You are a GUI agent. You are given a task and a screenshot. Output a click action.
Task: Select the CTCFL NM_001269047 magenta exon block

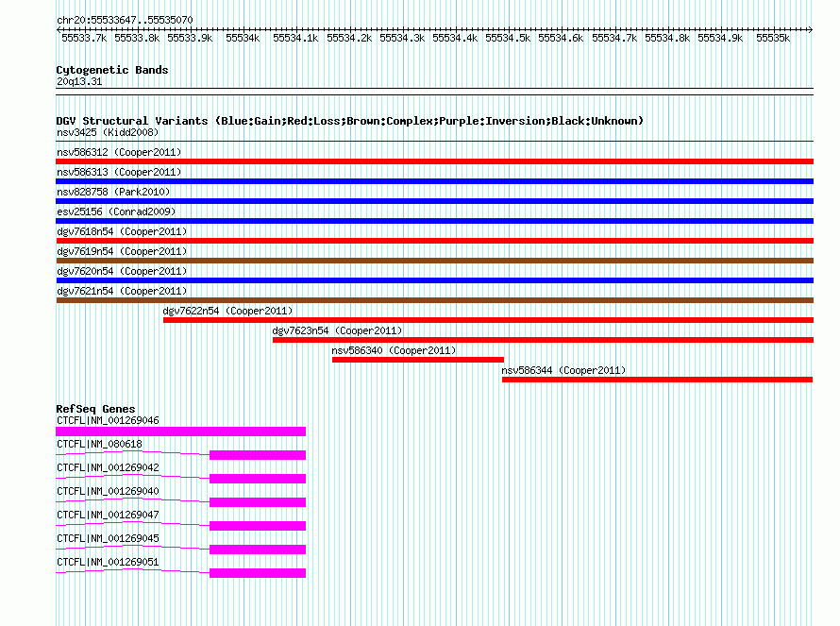pyautogui.click(x=258, y=526)
